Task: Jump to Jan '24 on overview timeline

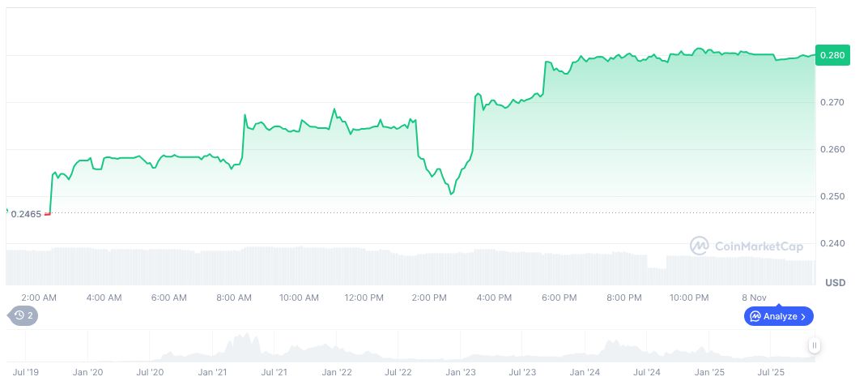Action: click(x=584, y=373)
